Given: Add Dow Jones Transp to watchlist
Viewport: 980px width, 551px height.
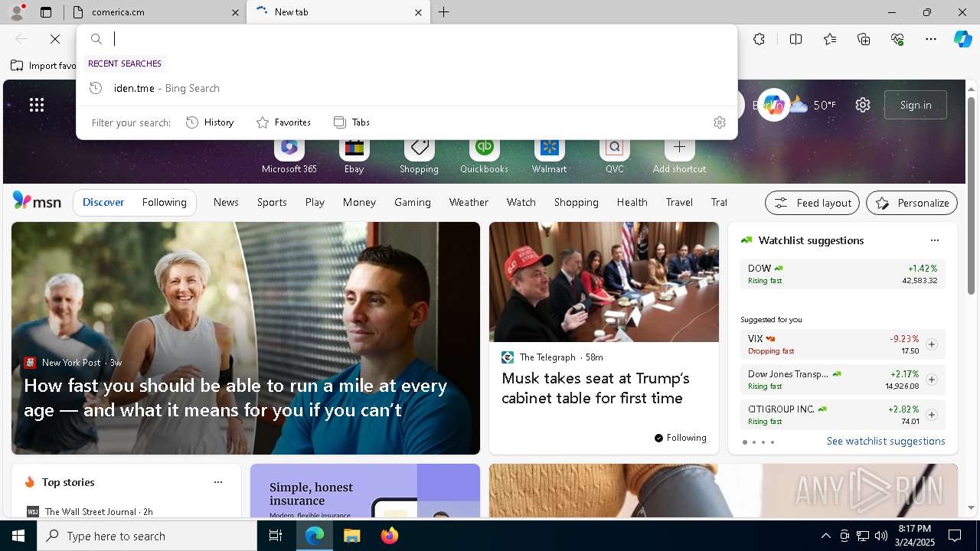Looking at the screenshot, I should (931, 380).
